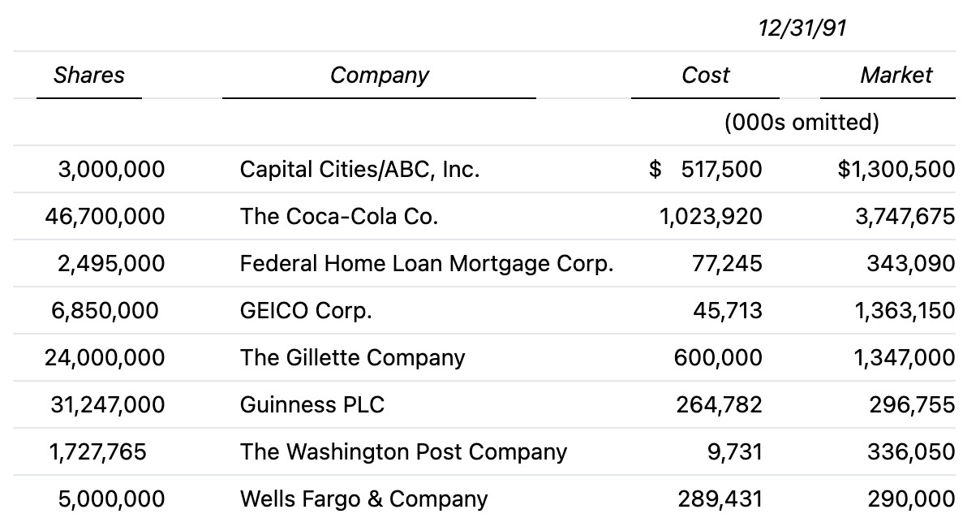Click Coca-Cola's 46,700,000 shares value
The height and width of the screenshot is (531, 980).
click(x=105, y=217)
